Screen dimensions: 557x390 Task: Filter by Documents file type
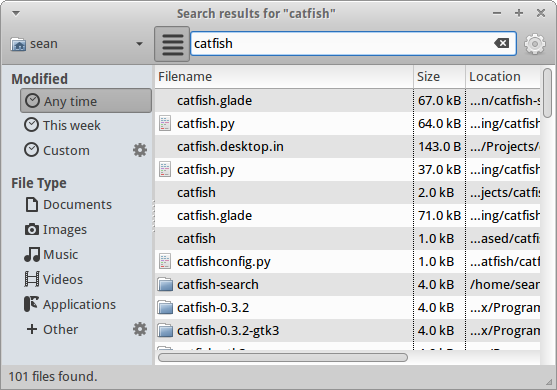pos(86,205)
